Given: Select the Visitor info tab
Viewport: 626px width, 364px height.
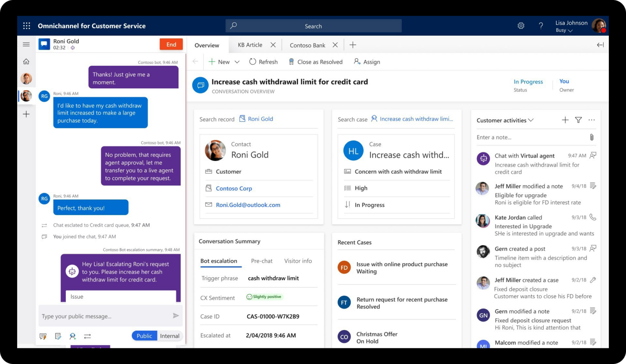Looking at the screenshot, I should point(298,261).
